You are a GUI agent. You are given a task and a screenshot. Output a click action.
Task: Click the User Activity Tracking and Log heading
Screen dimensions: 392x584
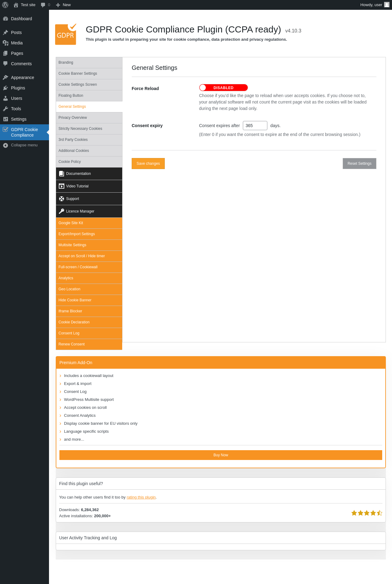click(88, 538)
